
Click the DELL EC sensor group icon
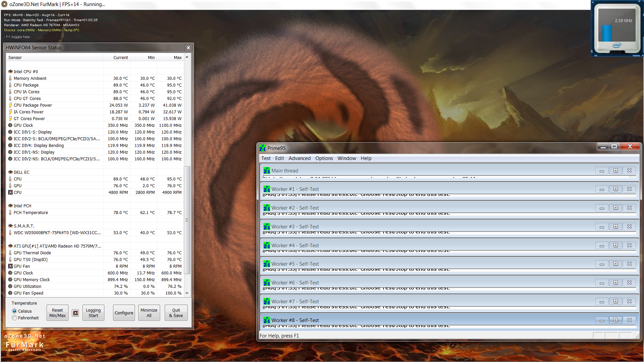tap(10, 172)
